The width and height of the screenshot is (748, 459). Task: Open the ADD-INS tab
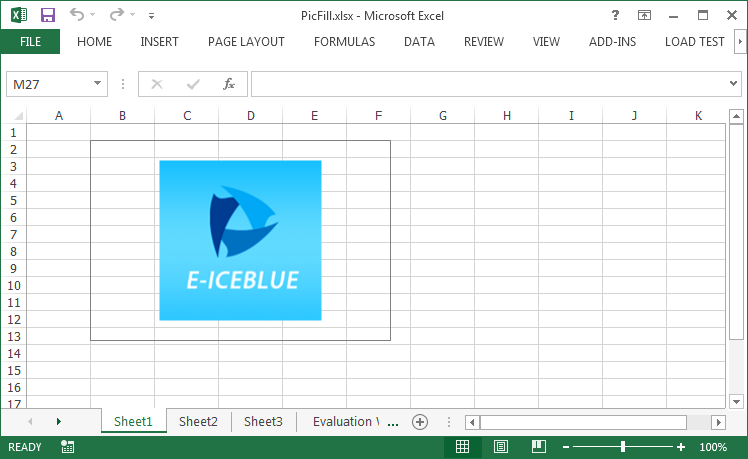tap(613, 42)
